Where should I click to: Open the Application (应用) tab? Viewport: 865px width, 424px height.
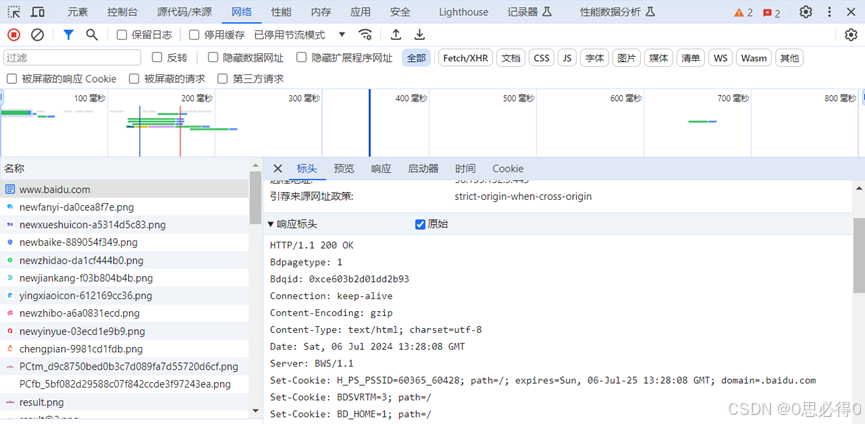[x=360, y=12]
